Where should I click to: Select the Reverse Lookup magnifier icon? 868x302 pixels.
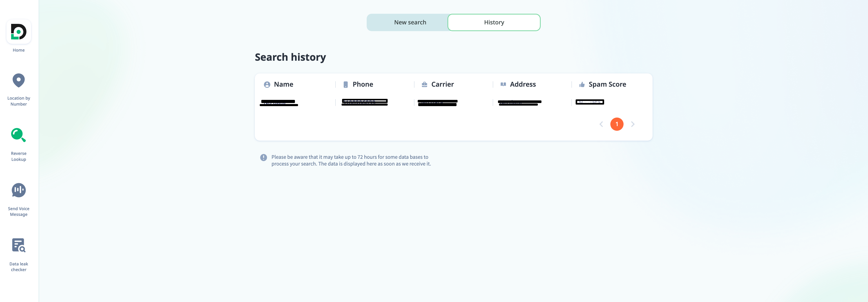19,135
